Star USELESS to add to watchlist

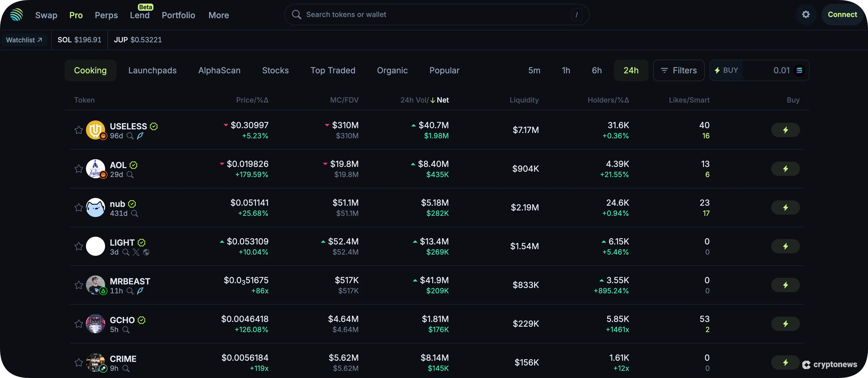79,130
